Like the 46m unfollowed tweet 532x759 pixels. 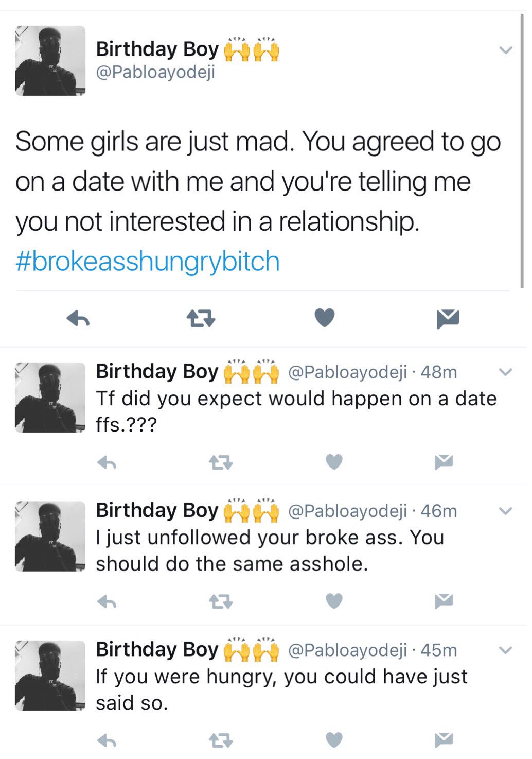coord(334,600)
